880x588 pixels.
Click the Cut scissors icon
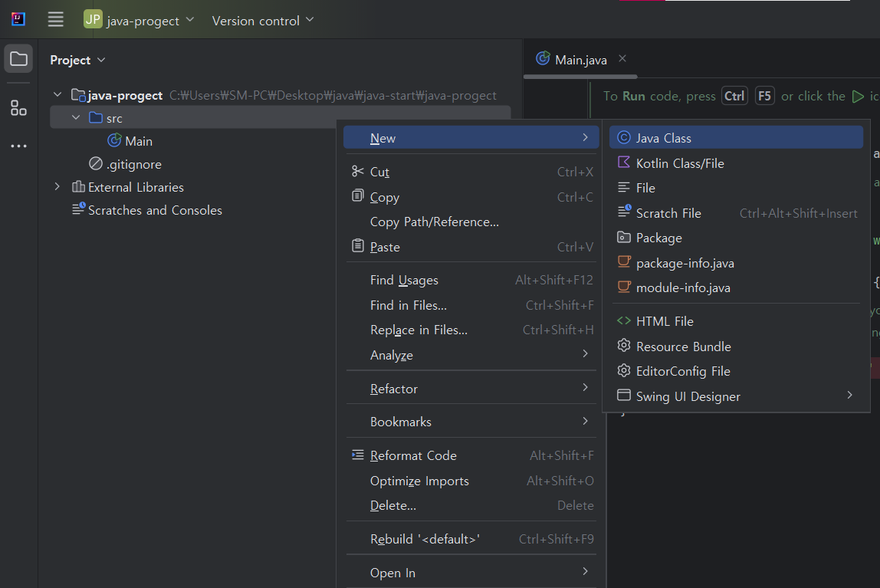click(x=357, y=171)
